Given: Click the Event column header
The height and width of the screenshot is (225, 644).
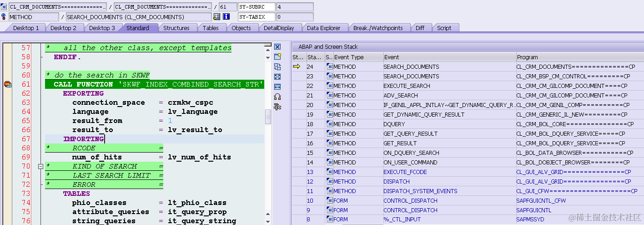Looking at the screenshot, I should pos(449,57).
